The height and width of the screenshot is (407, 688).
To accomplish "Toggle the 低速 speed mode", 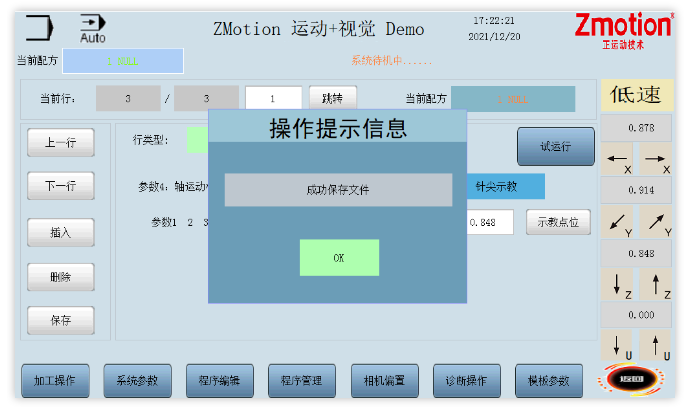I will (636, 95).
